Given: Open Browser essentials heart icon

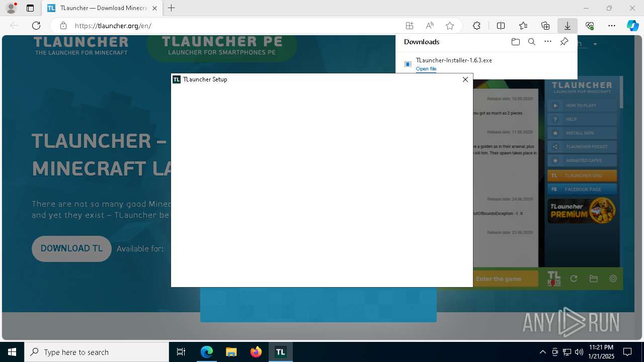Looking at the screenshot, I should point(590,26).
